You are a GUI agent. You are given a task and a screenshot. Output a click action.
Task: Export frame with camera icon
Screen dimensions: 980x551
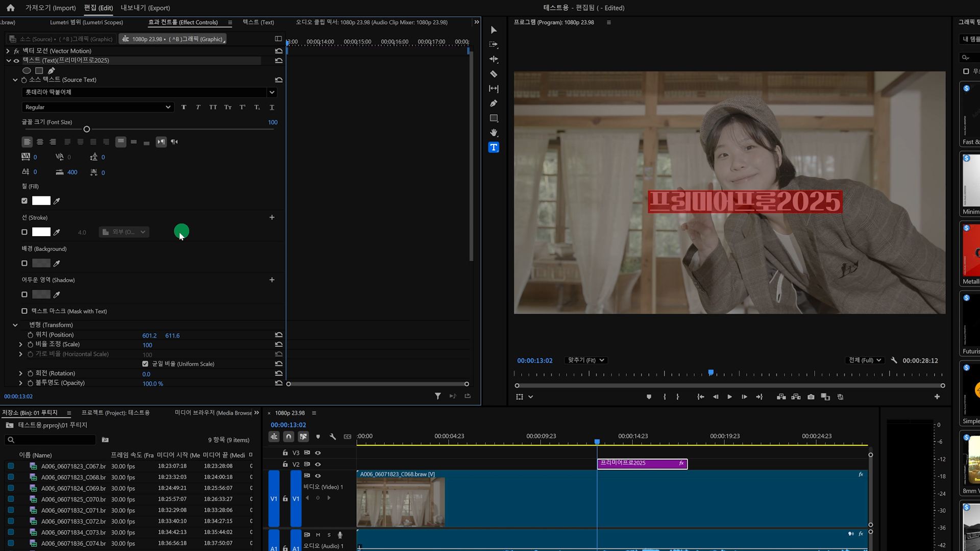[811, 397]
